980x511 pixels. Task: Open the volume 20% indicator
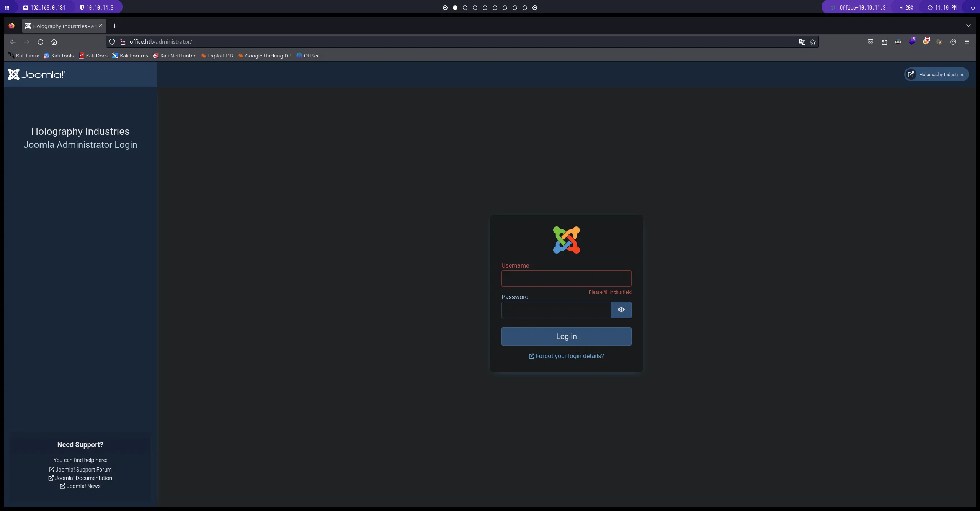(x=906, y=7)
